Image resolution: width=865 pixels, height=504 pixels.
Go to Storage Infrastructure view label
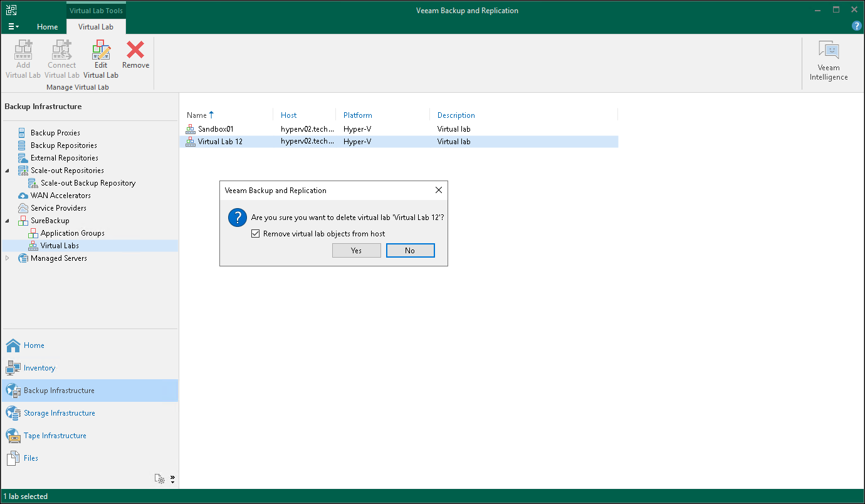tap(60, 413)
